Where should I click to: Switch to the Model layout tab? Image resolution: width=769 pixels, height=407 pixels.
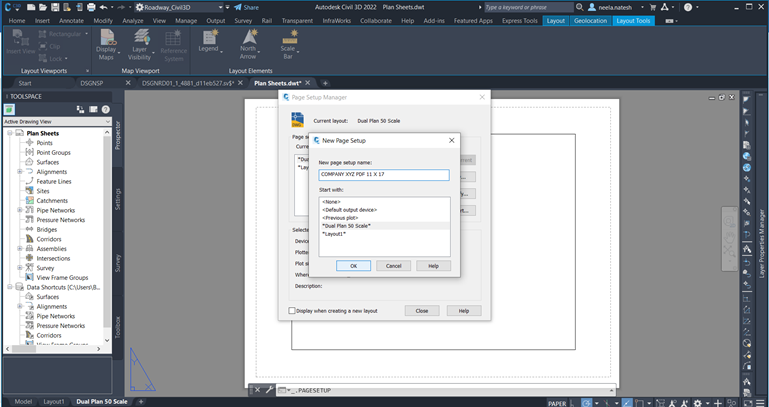[23, 402]
